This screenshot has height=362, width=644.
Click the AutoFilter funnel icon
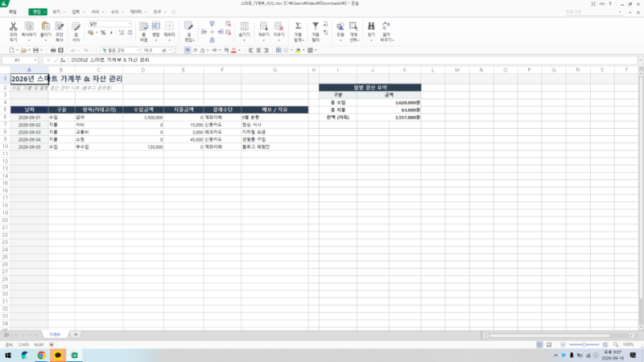[316, 27]
